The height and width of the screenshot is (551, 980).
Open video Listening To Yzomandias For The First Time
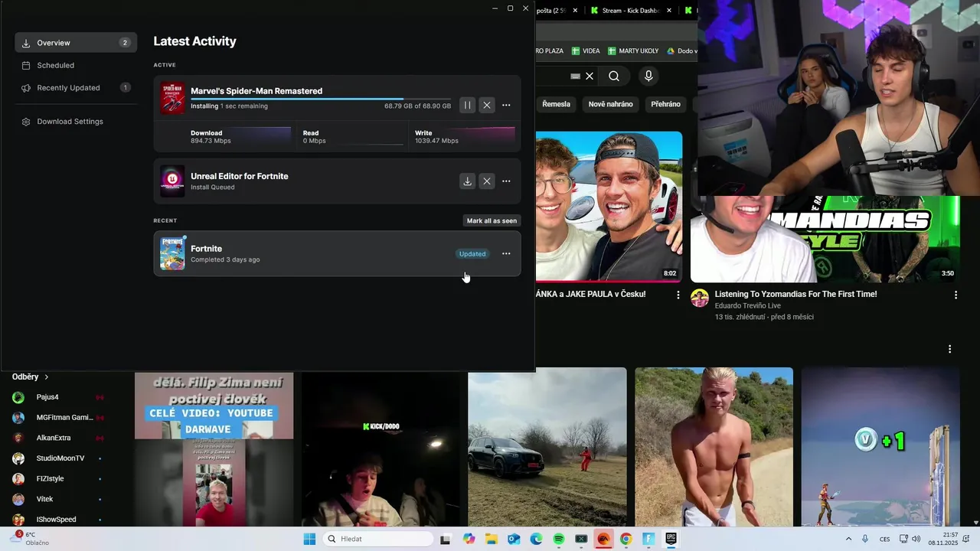coord(795,294)
